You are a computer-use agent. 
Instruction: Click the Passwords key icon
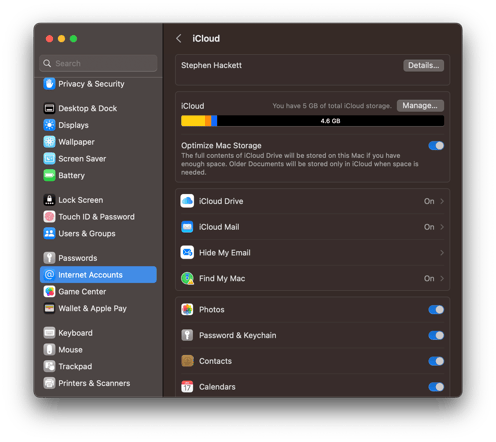(x=49, y=258)
